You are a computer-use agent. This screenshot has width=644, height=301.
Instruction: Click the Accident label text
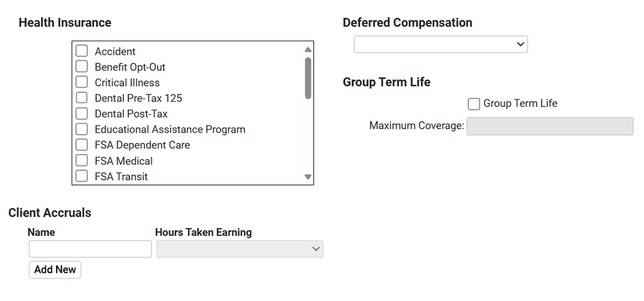[115, 52]
